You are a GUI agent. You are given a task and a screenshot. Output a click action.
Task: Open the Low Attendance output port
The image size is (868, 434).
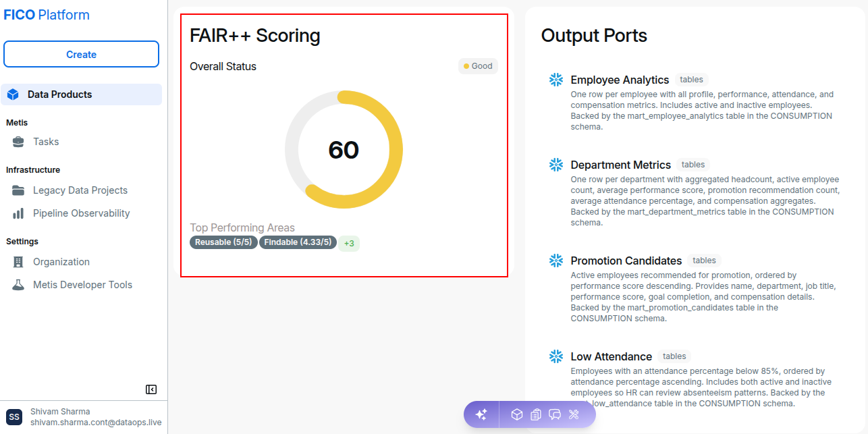(x=612, y=356)
